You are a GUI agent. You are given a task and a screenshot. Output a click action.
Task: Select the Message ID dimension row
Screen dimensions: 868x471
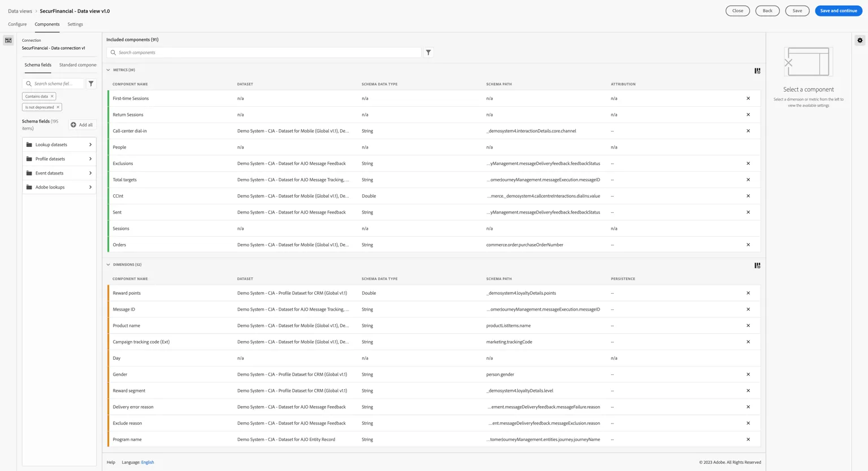[433, 309]
